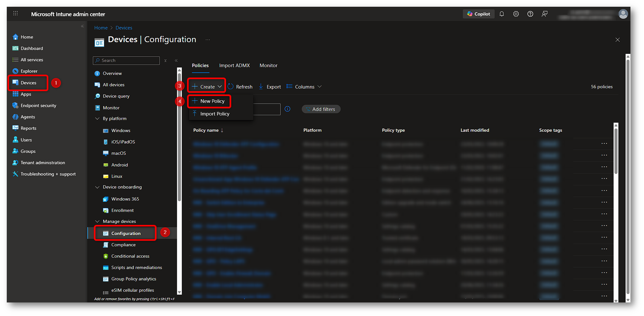The image size is (644, 316).
Task: Open Troubleshooting + support in sidebar
Action: point(48,174)
